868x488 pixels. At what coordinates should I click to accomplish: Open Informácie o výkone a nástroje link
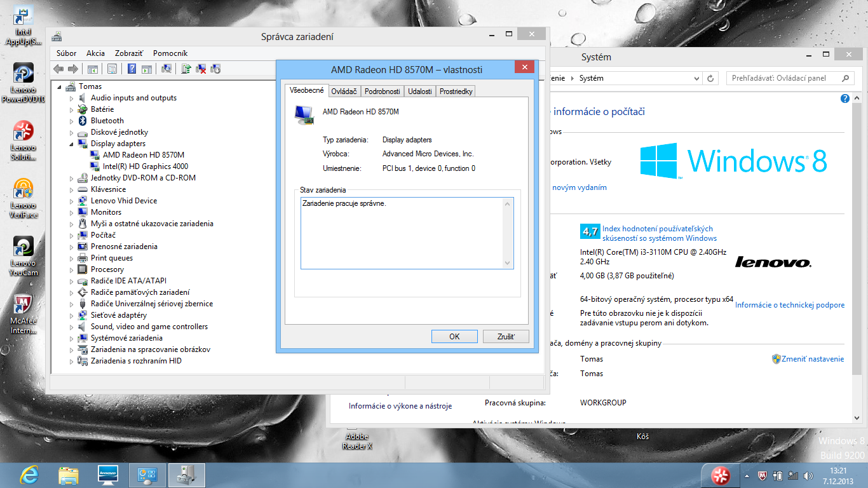(x=400, y=406)
